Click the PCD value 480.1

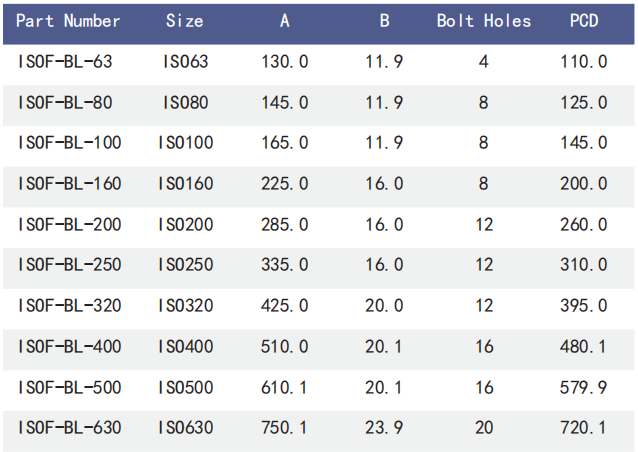pyautogui.click(x=584, y=347)
